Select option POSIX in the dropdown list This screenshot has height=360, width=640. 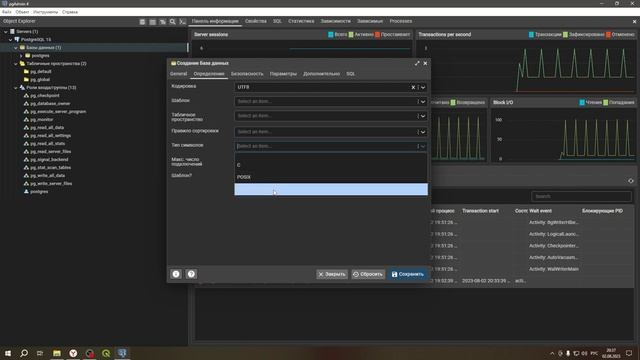331,177
